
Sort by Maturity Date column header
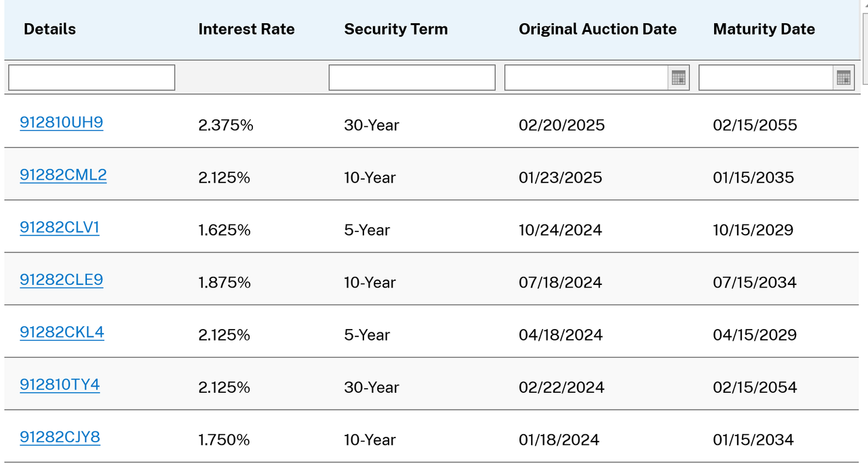764,29
